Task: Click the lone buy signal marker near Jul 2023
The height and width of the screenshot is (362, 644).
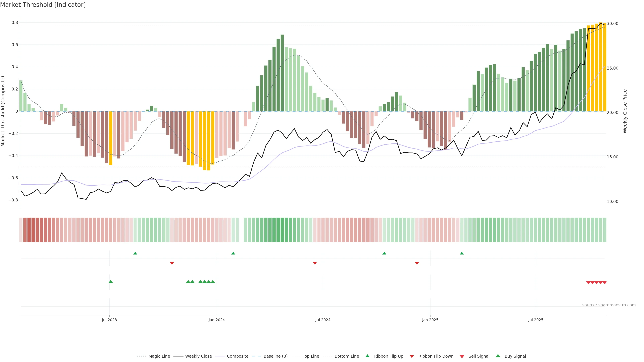Action: pos(111,282)
